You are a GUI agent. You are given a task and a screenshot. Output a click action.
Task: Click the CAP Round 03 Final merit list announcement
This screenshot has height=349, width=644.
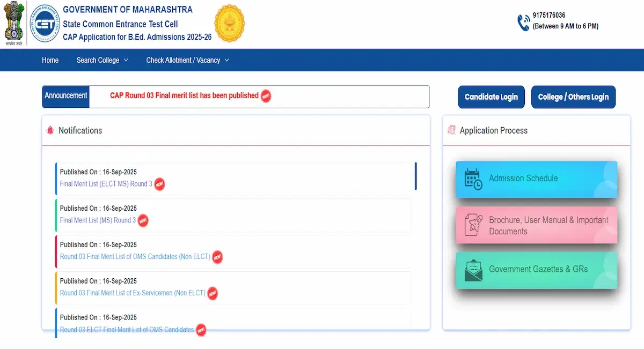[184, 95]
